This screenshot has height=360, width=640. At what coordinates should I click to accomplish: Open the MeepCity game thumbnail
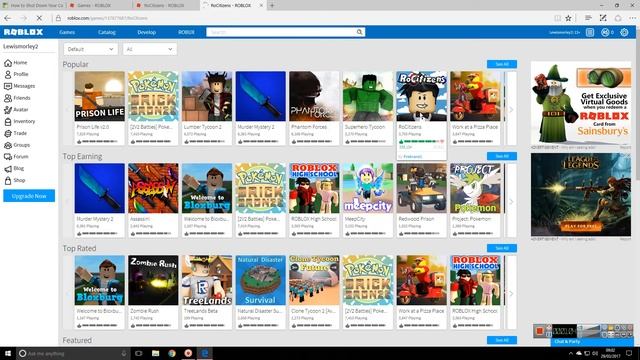tap(368, 188)
